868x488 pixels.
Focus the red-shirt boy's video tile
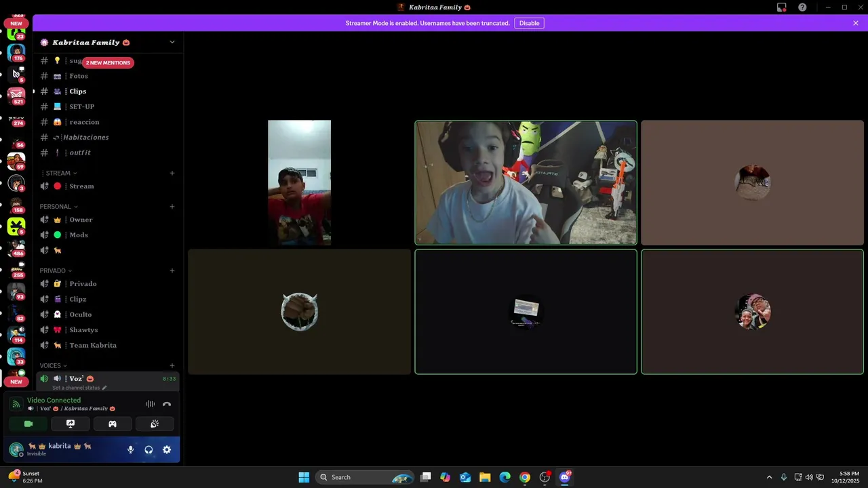[x=299, y=183]
